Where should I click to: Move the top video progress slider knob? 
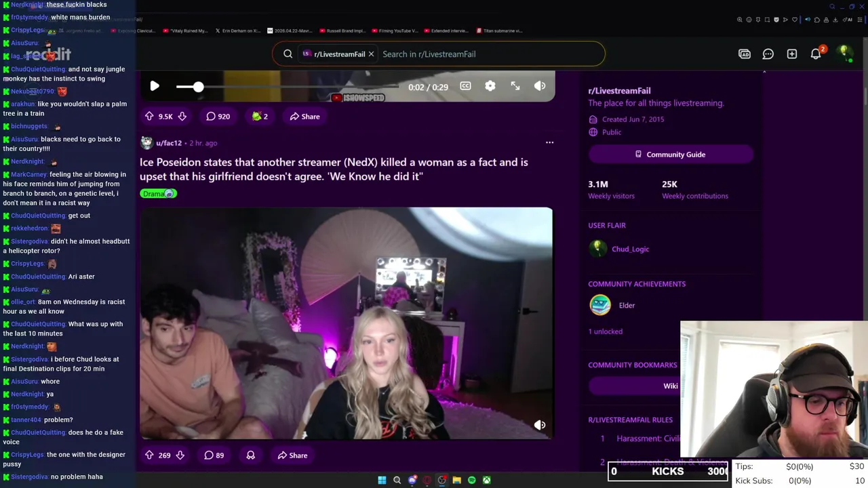[x=198, y=87]
